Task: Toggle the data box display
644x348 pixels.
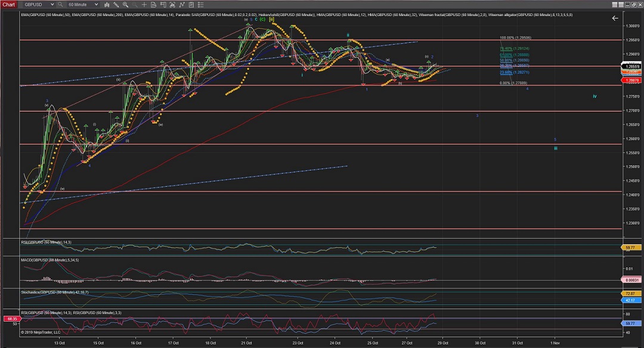Action: click(154, 4)
